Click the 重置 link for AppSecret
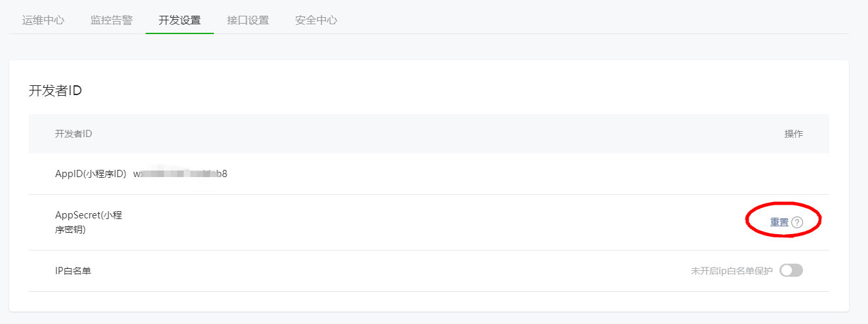Image resolution: width=868 pixels, height=324 pixels. pos(779,222)
